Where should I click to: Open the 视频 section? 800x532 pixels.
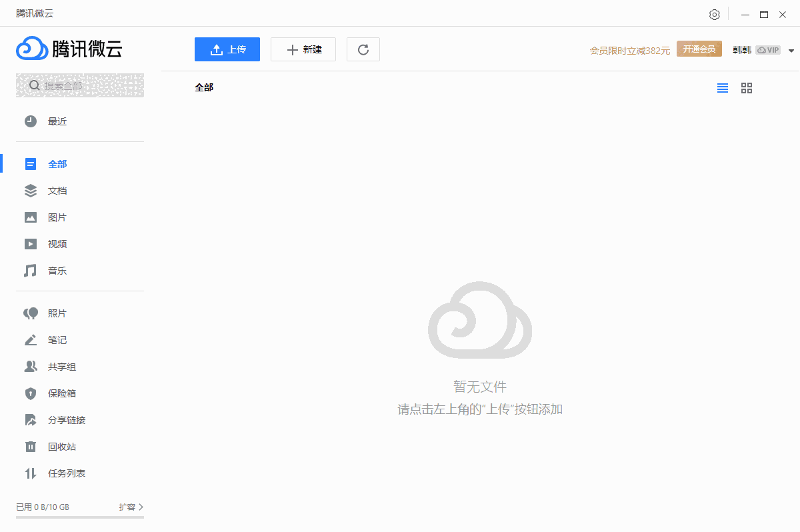(x=57, y=243)
